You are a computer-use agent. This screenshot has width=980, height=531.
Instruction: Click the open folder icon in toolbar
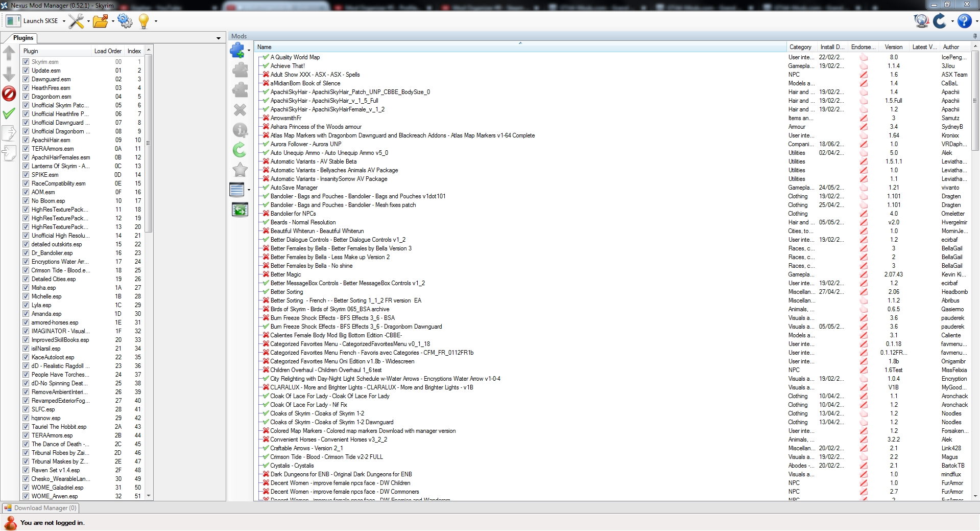click(101, 21)
